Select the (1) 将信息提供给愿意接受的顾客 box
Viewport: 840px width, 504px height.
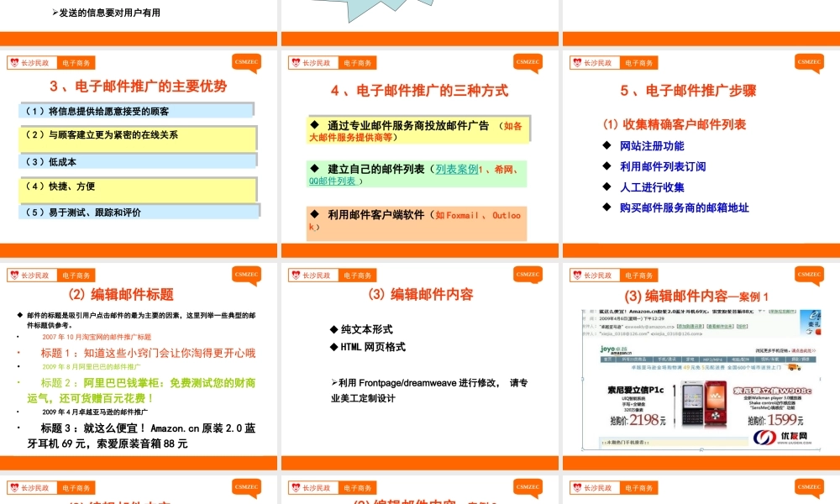click(x=134, y=111)
